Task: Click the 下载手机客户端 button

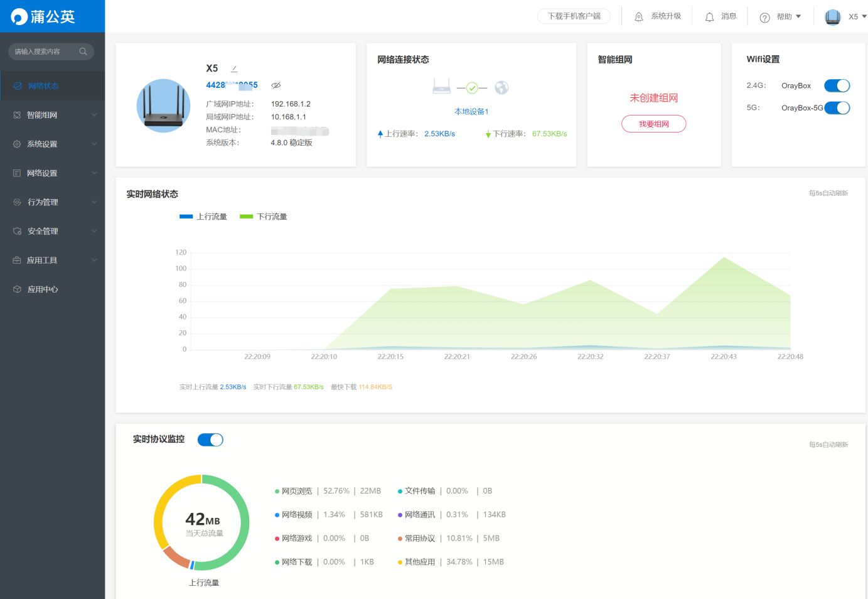Action: click(x=574, y=16)
